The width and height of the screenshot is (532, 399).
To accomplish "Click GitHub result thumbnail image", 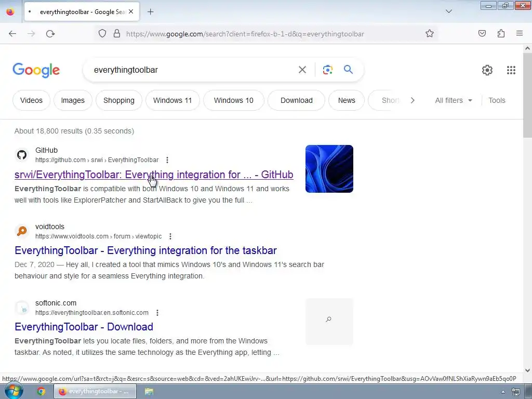I will click(329, 169).
